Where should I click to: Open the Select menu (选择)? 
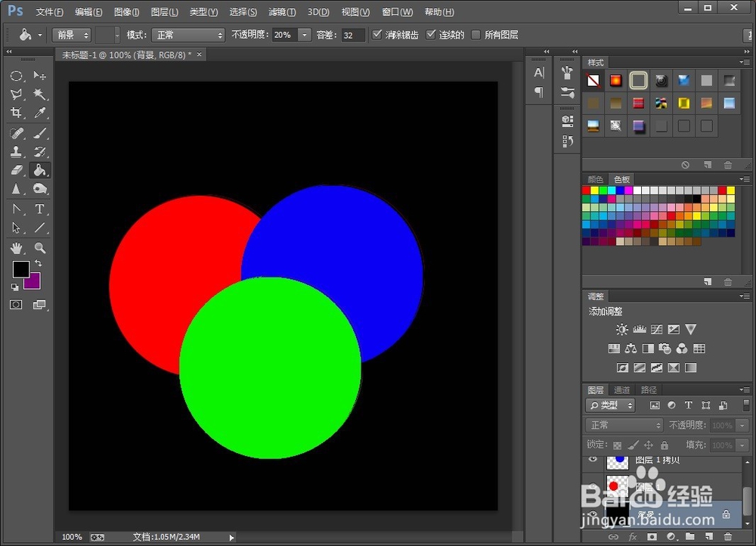pyautogui.click(x=243, y=12)
